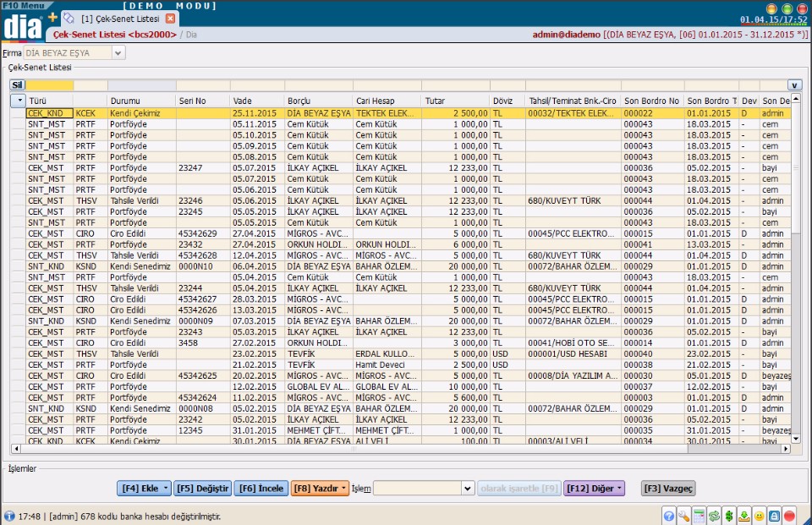Click the '00041/HOBİ OTO SE...' cell

[573, 342]
